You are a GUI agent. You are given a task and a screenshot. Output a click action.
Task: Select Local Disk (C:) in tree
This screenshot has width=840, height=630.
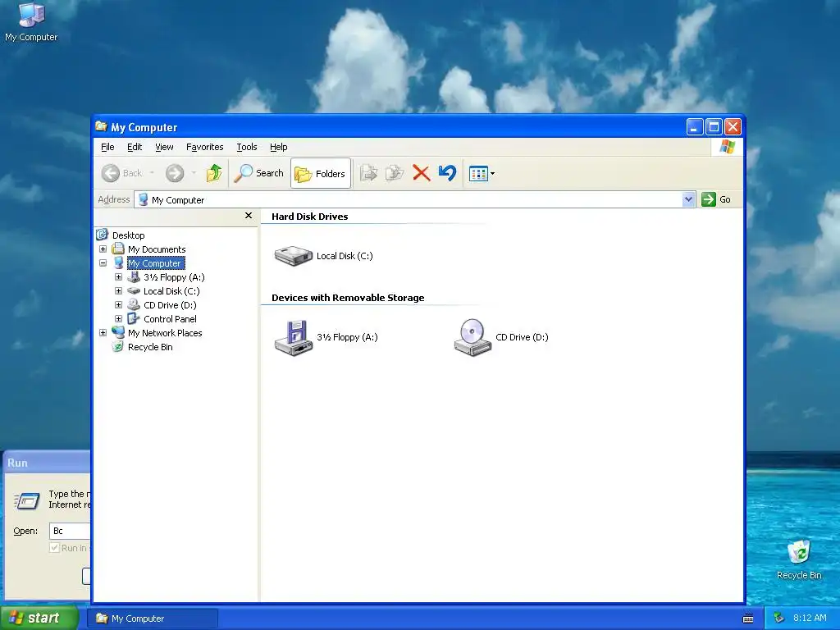[x=171, y=291]
